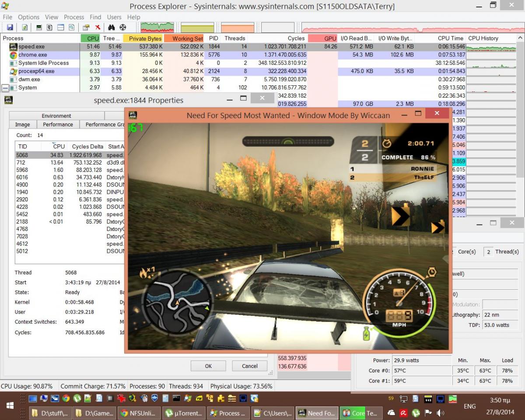Click the Save toolbar icon in Process Explorer
Viewport: 525px width, 420px height.
point(10,28)
